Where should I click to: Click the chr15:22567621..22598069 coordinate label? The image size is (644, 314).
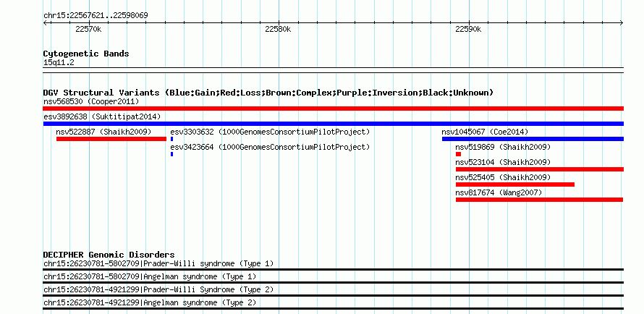pos(96,16)
